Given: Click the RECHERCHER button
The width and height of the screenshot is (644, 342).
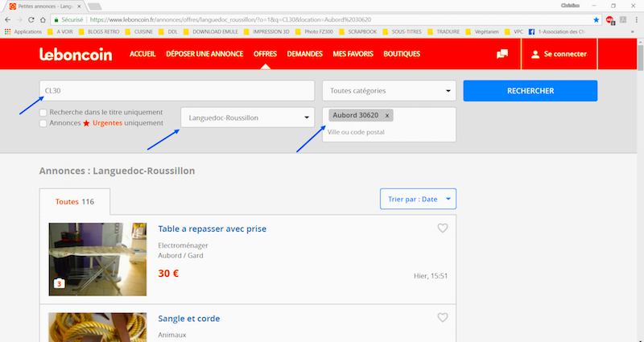Looking at the screenshot, I should tap(530, 91).
